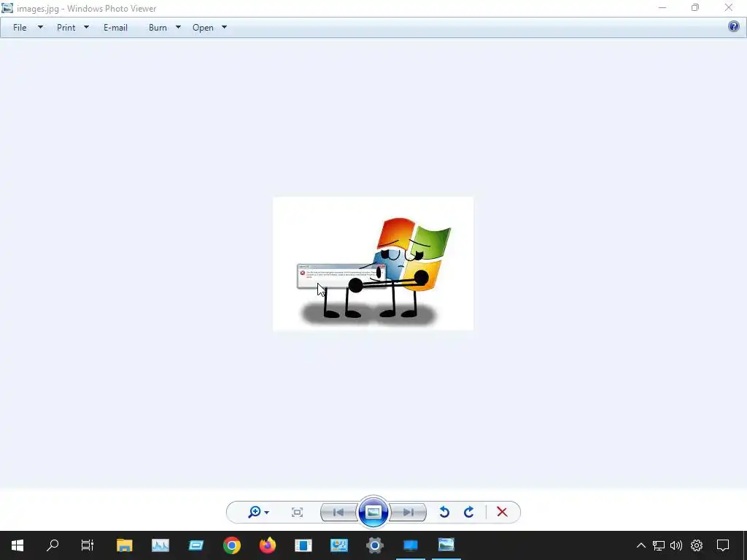The width and height of the screenshot is (747, 560).
Task: Rotate the photo counterclockwise
Action: (x=444, y=512)
